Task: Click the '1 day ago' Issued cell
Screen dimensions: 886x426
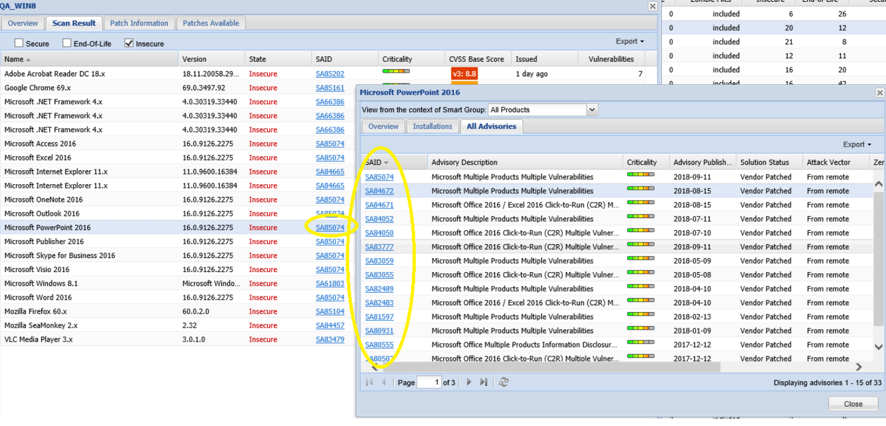Action: 532,74
